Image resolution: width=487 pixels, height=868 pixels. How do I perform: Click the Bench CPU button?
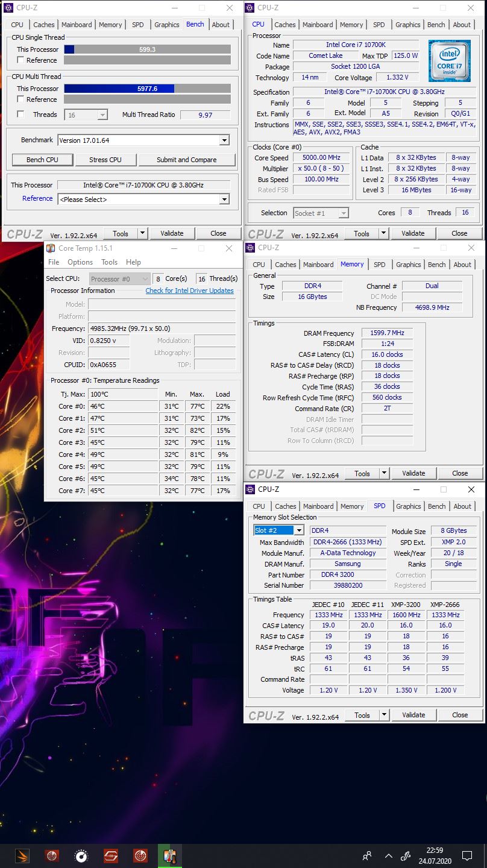43,160
